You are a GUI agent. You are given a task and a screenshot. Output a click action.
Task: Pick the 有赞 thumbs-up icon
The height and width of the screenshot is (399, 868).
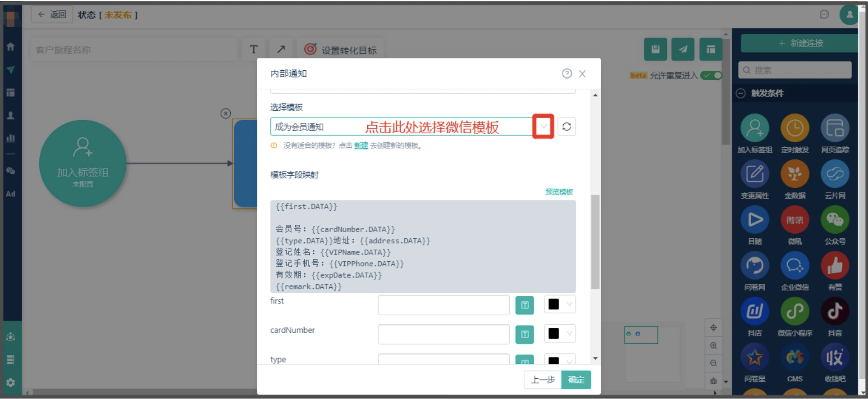[835, 266]
